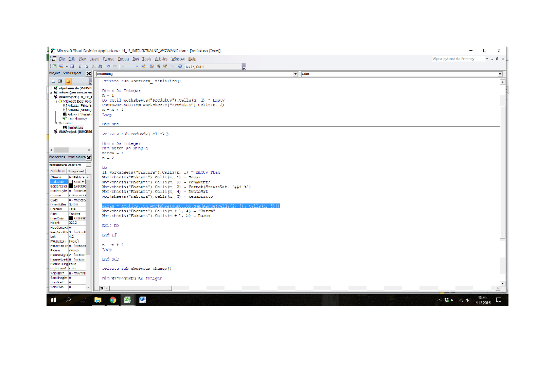Click the View Microsoft Excel icon
Screen dimensions: 555x392
(x=55, y=67)
